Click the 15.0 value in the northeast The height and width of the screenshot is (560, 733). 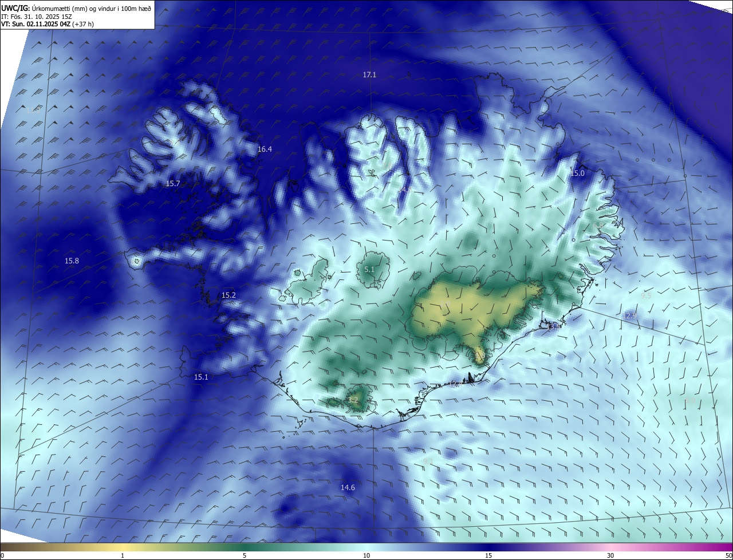(x=578, y=173)
